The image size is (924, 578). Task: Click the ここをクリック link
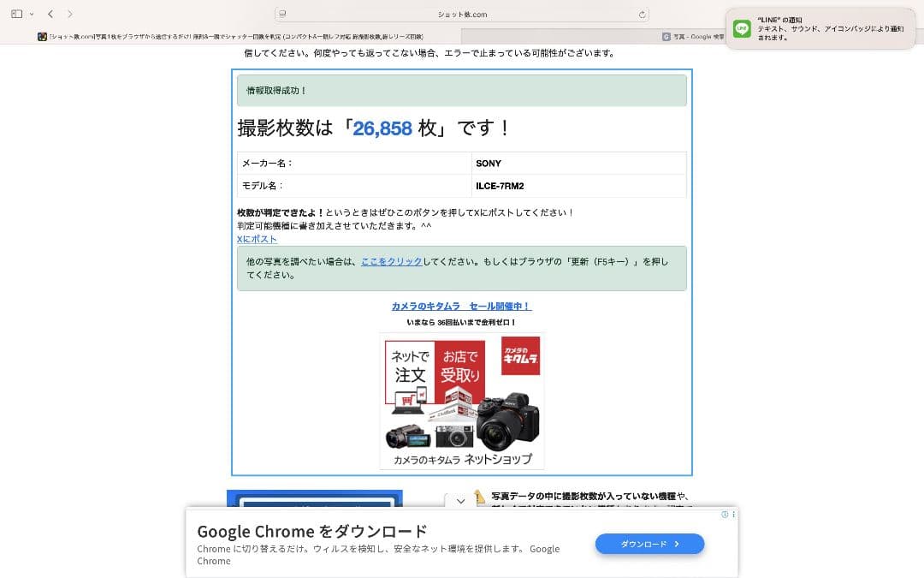click(392, 262)
